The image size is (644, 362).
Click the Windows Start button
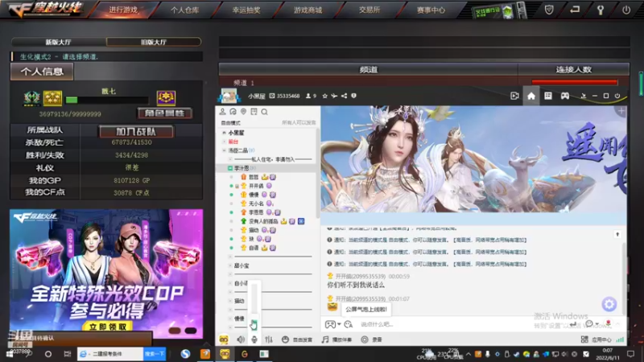pos(9,354)
